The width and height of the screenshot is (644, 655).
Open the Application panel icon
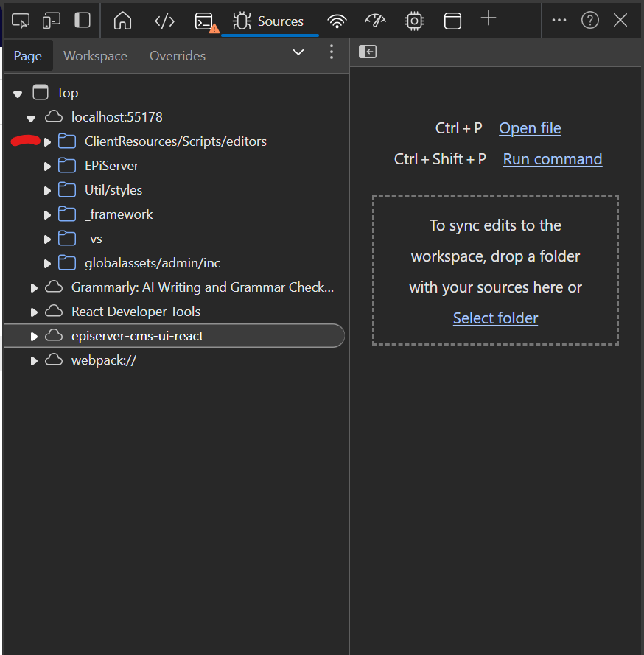[452, 21]
